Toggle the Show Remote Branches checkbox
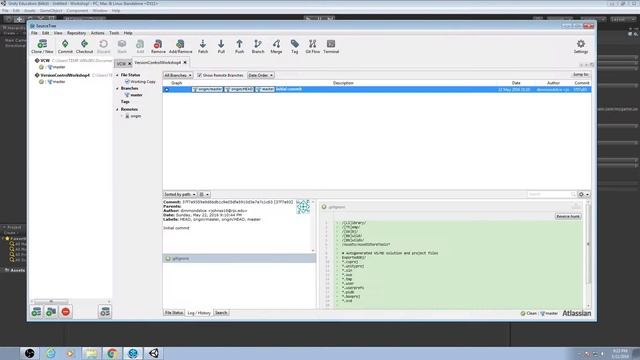 tap(200, 75)
